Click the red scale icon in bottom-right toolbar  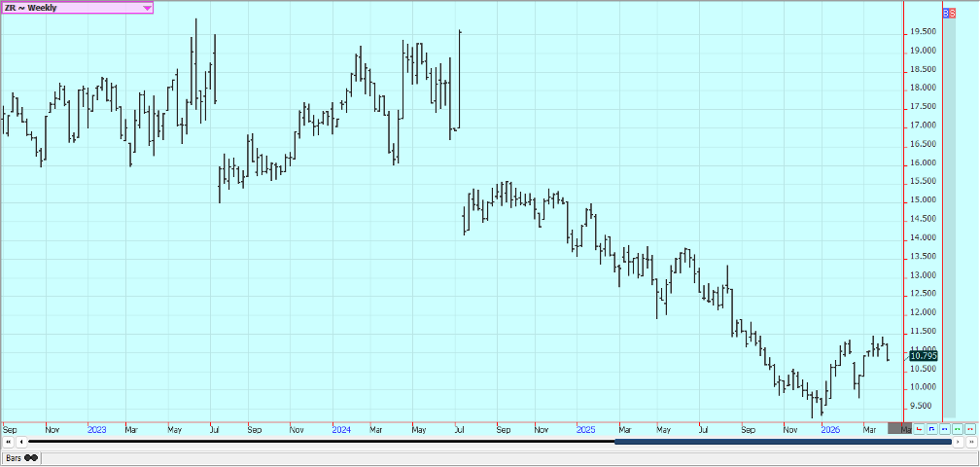click(919, 428)
